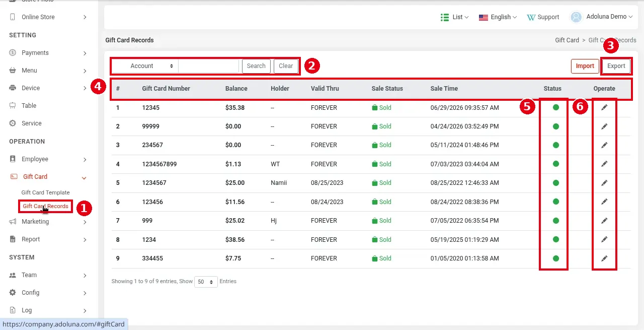This screenshot has width=644, height=330.
Task: Open the Account search field dropdown
Action: [x=145, y=66]
